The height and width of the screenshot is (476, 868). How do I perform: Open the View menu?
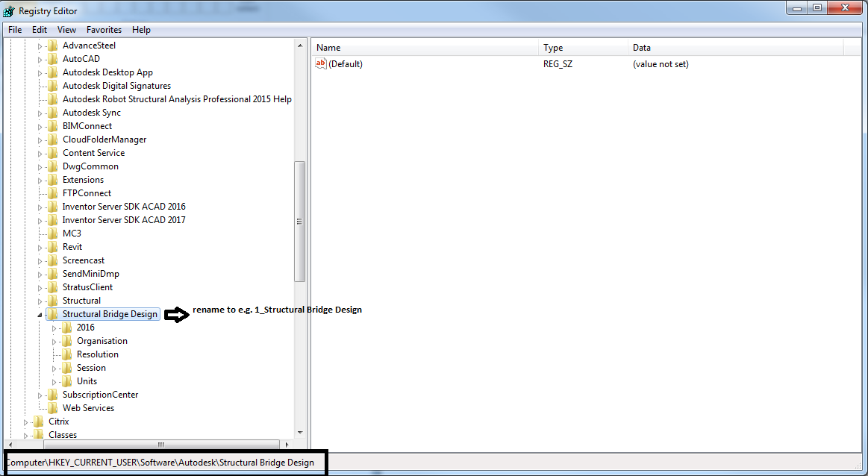click(66, 29)
